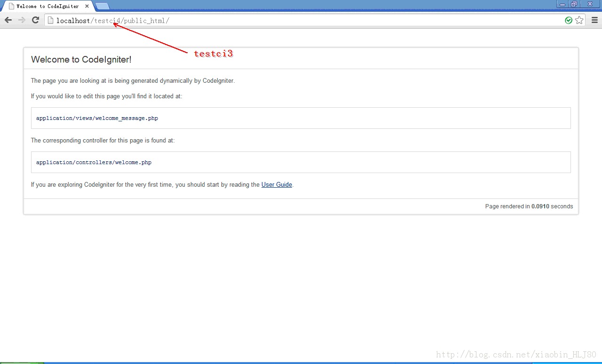
Task: Reload the current page
Action: (35, 20)
